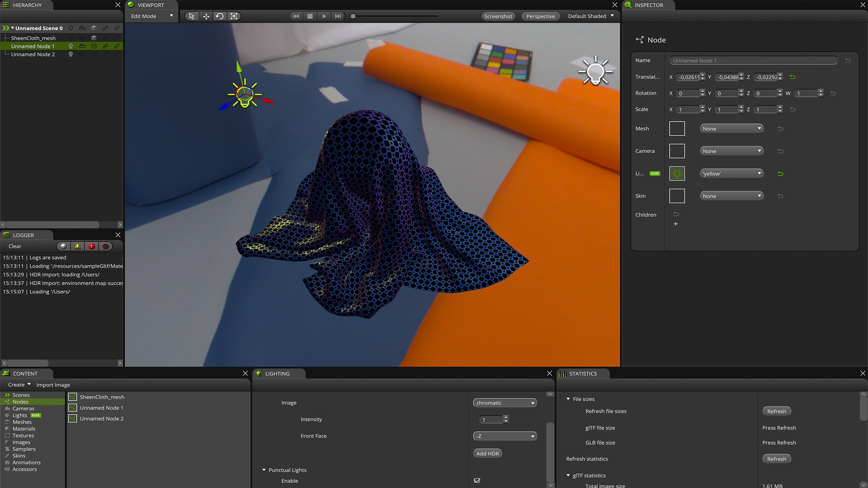This screenshot has width=868, height=488.
Task: Select Materials in the Content list
Action: (x=24, y=429)
